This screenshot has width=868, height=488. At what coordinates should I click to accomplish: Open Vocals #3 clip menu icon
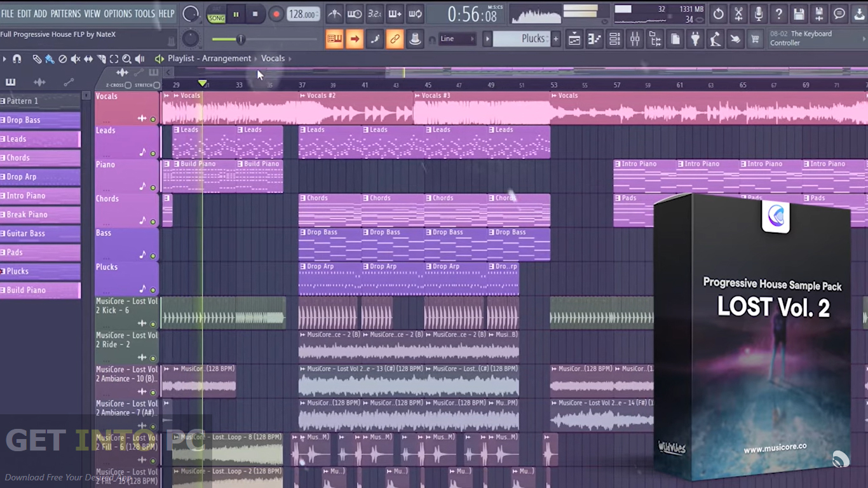click(x=417, y=95)
